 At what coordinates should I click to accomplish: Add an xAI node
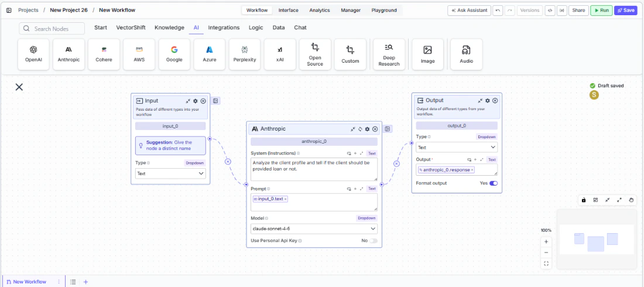[x=280, y=54]
